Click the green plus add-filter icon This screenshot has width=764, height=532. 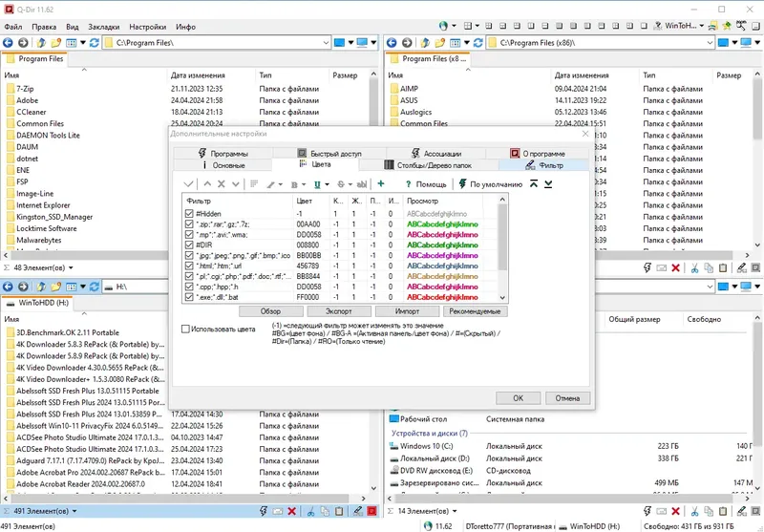tap(381, 183)
